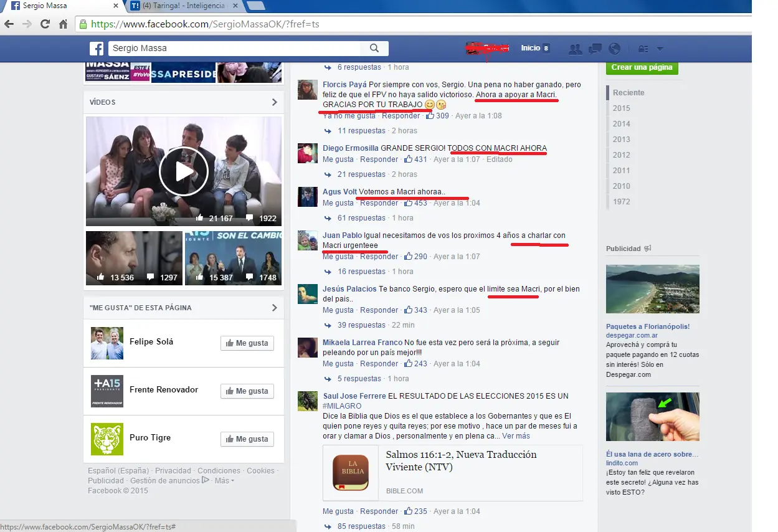The height and width of the screenshot is (532, 778).
Task: Expand "Me gusta" de esta página arrow
Action: [x=274, y=308]
